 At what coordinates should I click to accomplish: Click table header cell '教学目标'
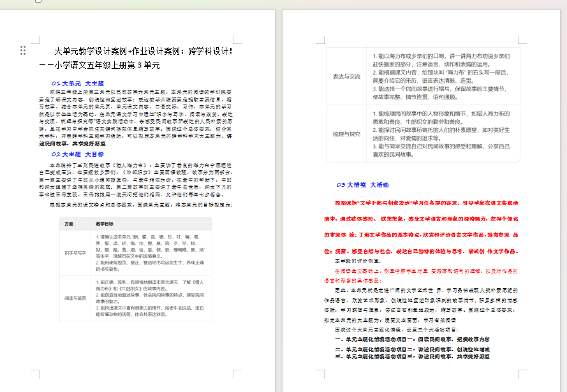pyautogui.click(x=105, y=224)
